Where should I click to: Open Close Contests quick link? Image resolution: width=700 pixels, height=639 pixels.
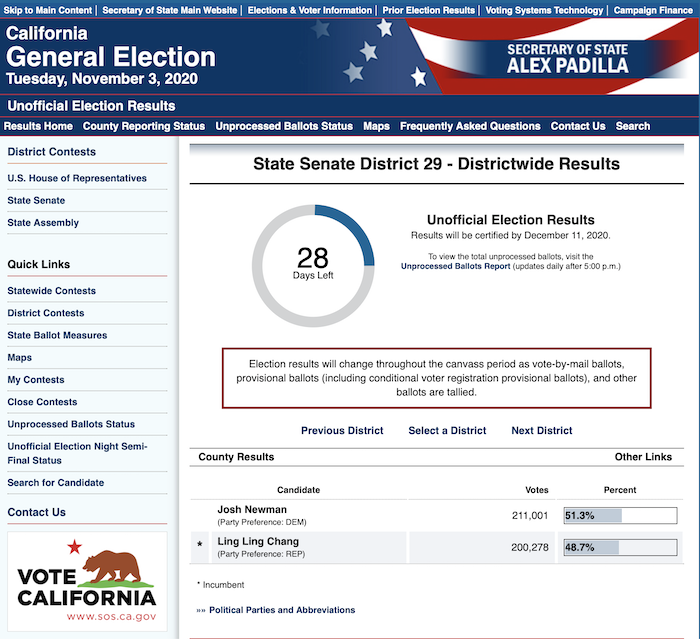[42, 402]
